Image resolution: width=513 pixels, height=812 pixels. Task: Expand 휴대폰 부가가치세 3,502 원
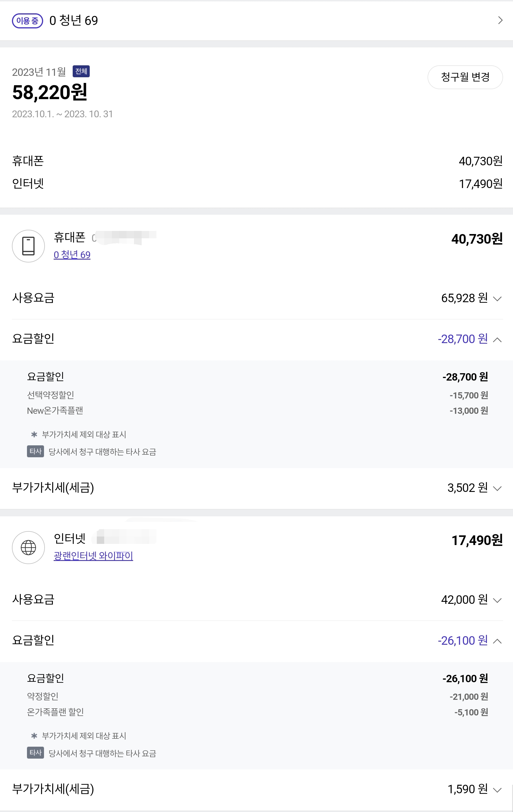[x=497, y=488]
